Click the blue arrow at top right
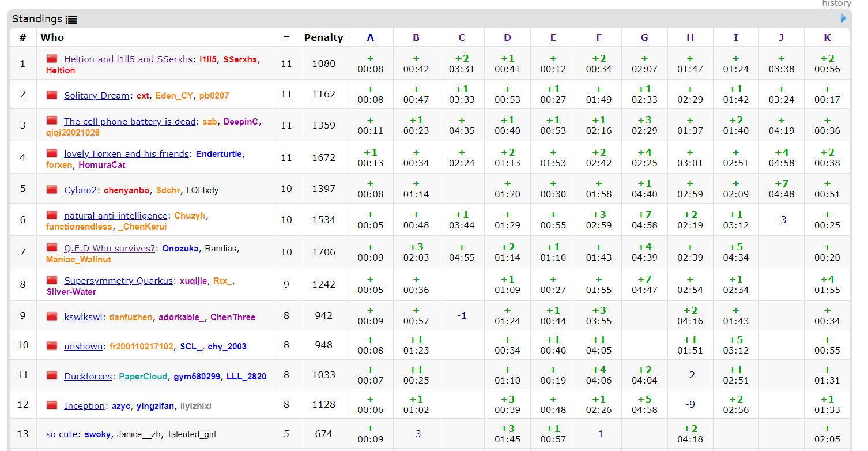The height and width of the screenshot is (451, 868). (x=843, y=18)
